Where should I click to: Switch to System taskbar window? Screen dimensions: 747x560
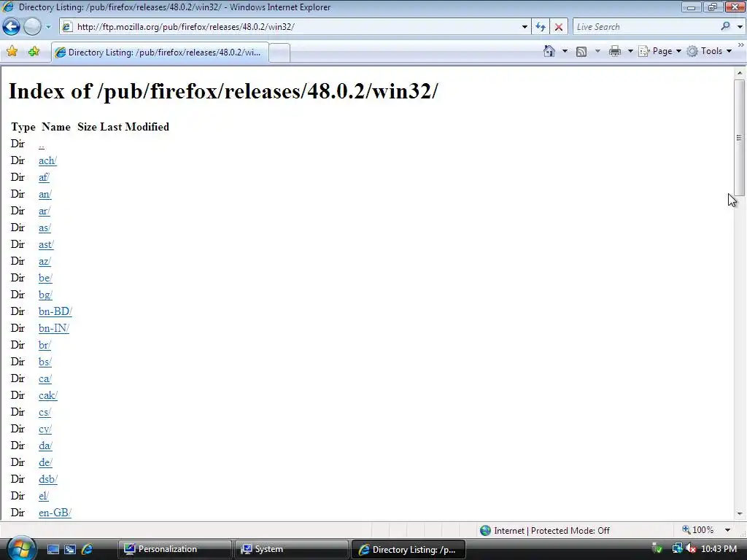[291, 549]
